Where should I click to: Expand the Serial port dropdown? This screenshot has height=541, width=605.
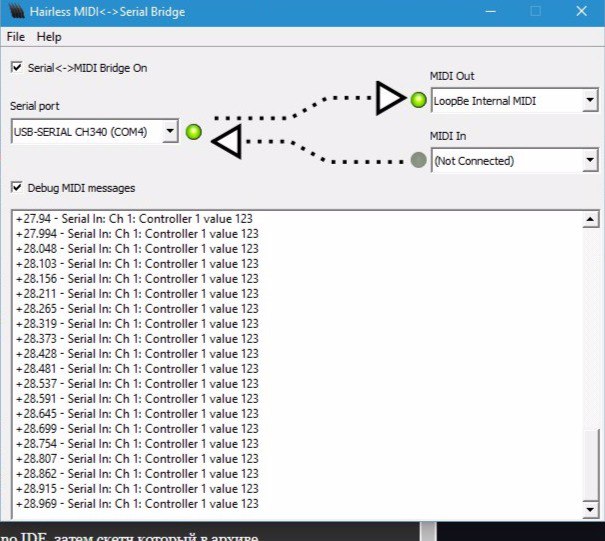pyautogui.click(x=170, y=131)
